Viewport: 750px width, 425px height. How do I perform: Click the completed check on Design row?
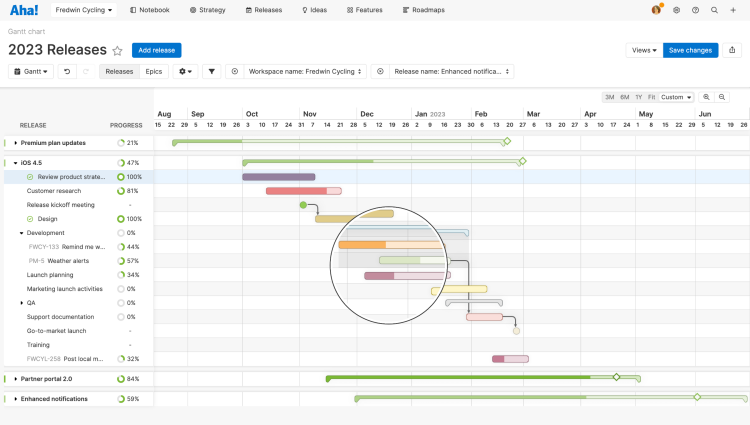30,219
